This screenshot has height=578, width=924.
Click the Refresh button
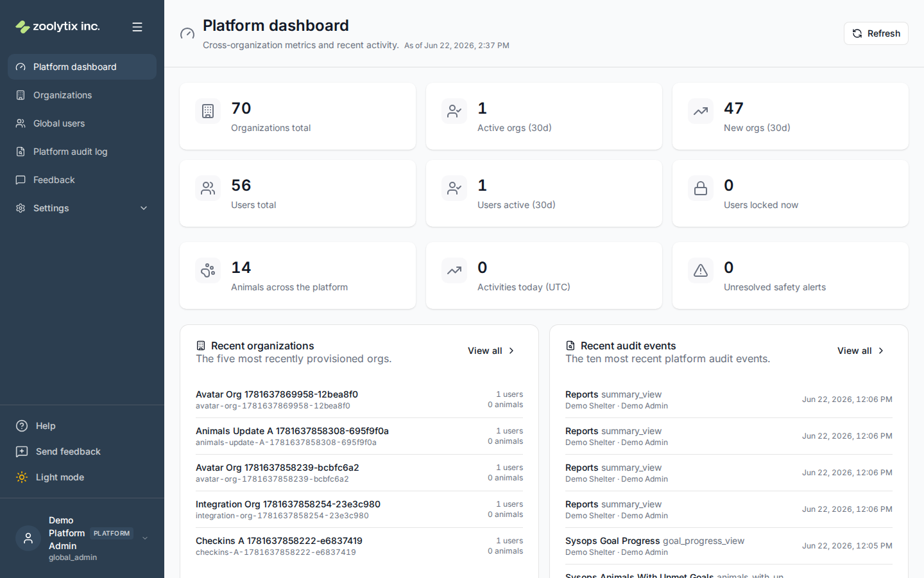coord(876,33)
